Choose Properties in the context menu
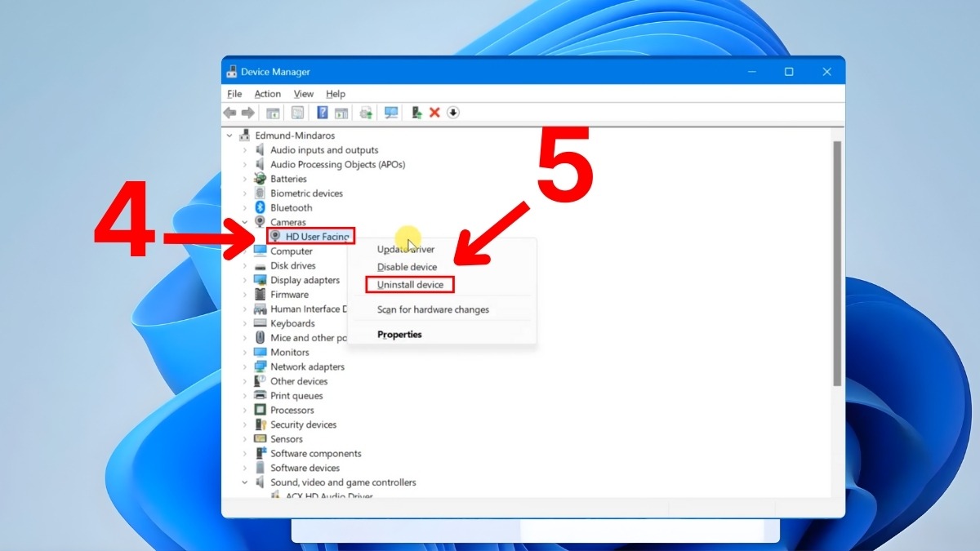The height and width of the screenshot is (551, 980). [x=399, y=335]
